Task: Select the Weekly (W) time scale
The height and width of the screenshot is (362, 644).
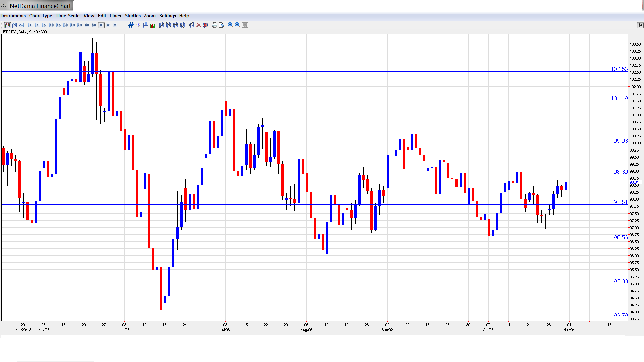Action: (x=108, y=25)
